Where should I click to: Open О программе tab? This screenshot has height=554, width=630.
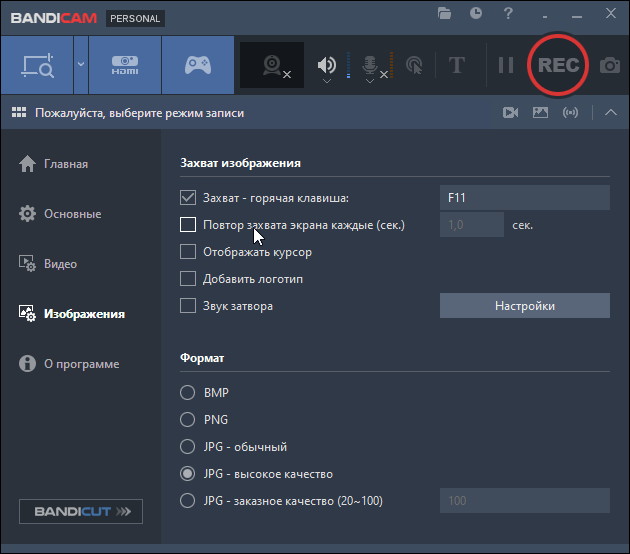[x=69, y=364]
